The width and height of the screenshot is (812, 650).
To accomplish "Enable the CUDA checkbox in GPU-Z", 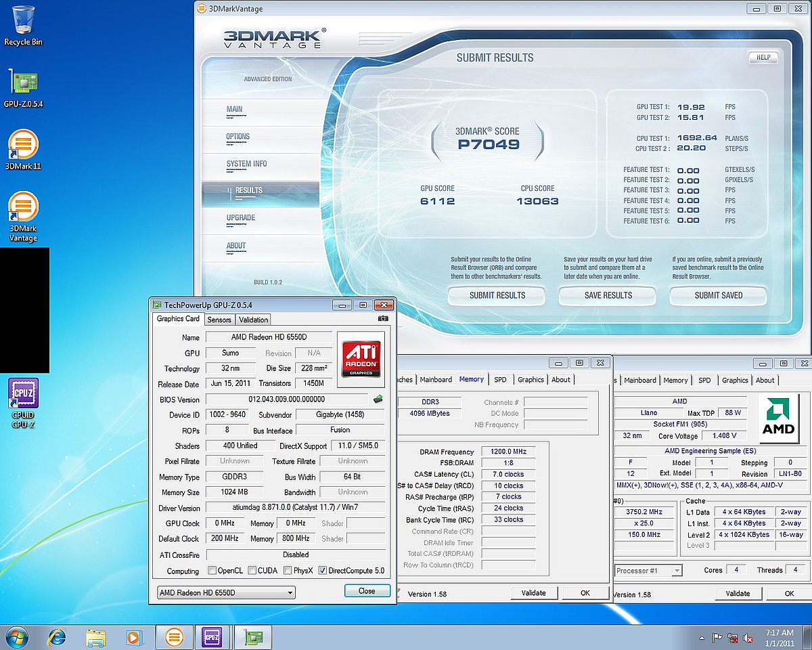I will tap(252, 571).
